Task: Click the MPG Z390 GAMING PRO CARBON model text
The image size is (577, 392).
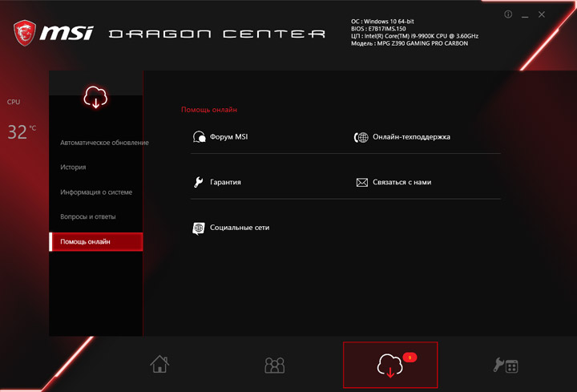Action: [410, 43]
